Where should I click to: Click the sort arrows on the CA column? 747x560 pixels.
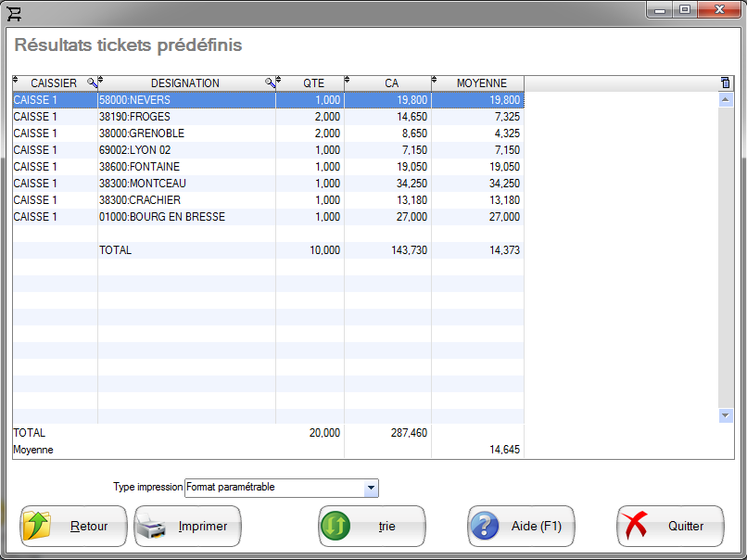point(348,80)
